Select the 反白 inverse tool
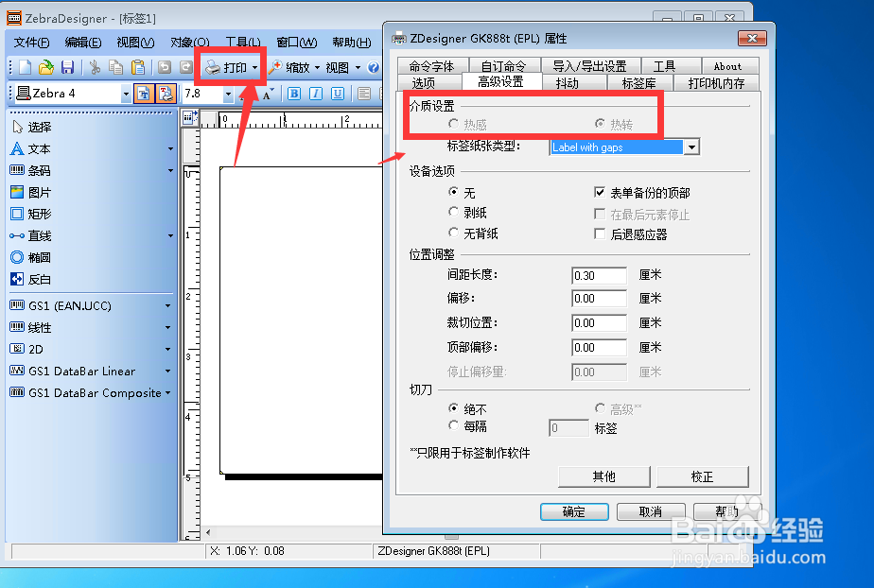This screenshot has width=874, height=588. pos(30,279)
